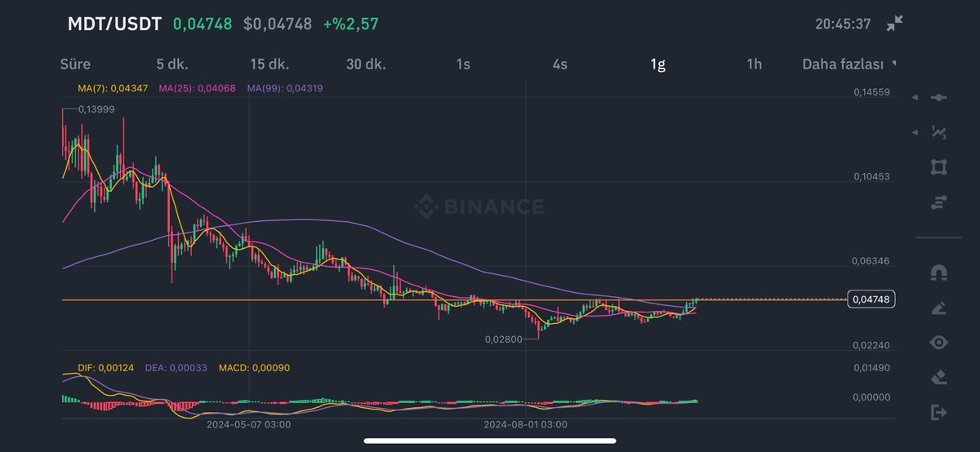The height and width of the screenshot is (452, 980).
Task: Select the 30 dk. timeframe
Action: pos(366,64)
